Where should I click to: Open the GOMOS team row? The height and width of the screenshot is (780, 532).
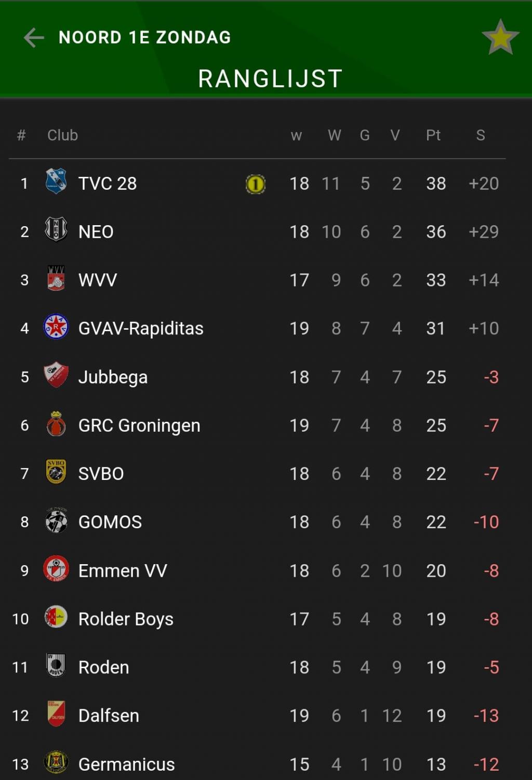(257, 522)
